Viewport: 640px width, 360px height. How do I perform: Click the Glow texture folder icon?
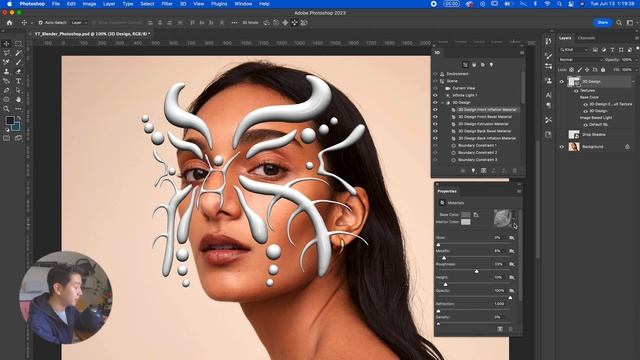pyautogui.click(x=512, y=238)
